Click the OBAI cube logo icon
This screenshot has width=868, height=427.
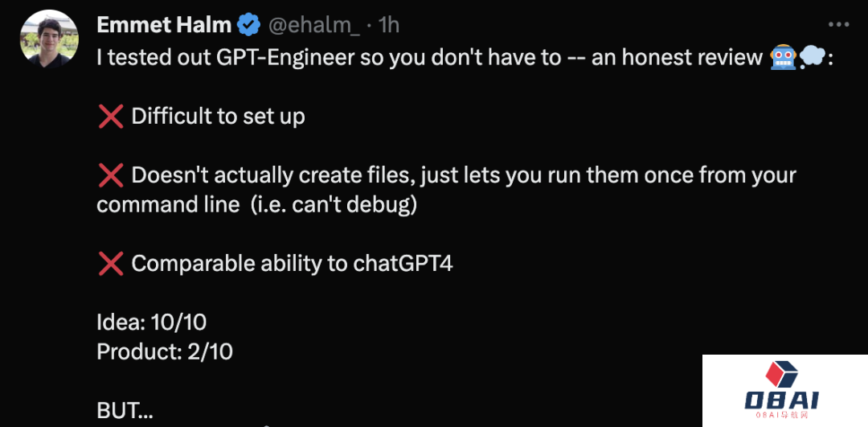tap(780, 374)
